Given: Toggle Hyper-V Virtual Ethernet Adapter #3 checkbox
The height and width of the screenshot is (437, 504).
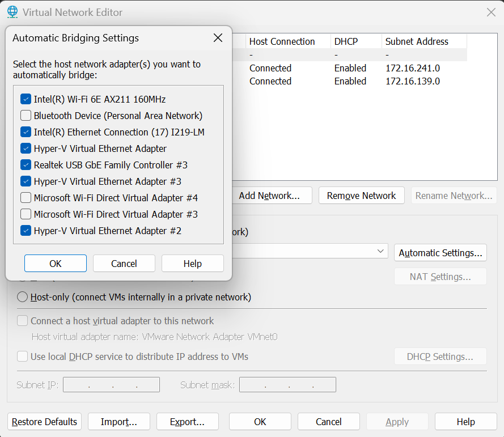Looking at the screenshot, I should tap(26, 181).
